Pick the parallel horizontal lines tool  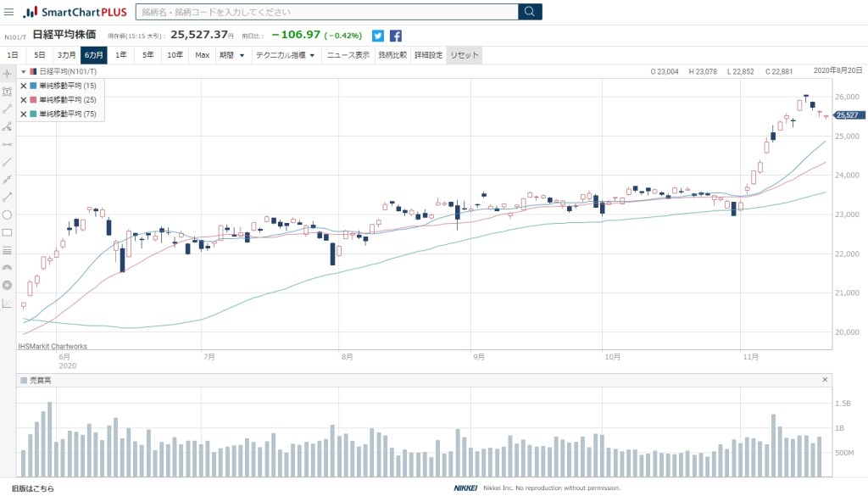pyautogui.click(x=7, y=250)
